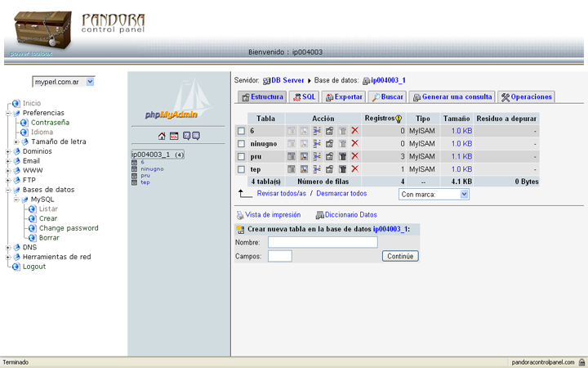Open the SQL query window icon

174,136
